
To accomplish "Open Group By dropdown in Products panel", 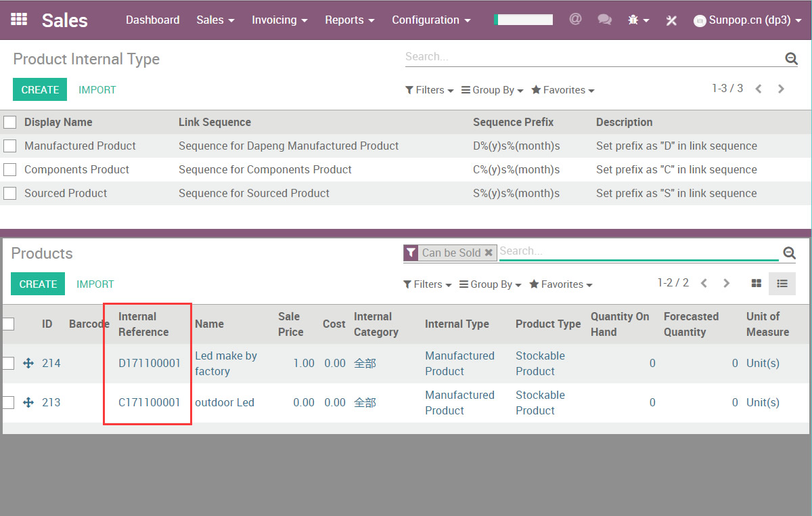I will [x=490, y=284].
